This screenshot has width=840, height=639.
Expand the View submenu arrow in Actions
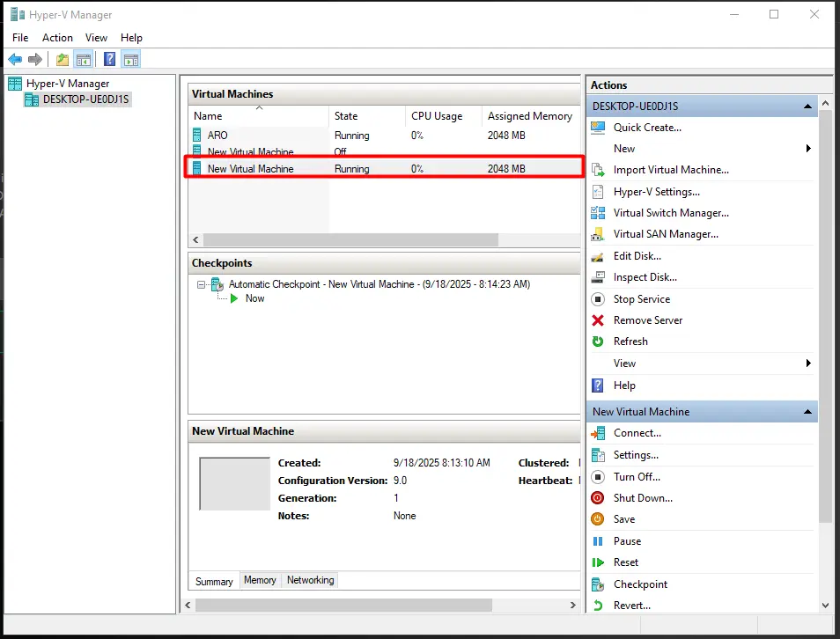808,364
